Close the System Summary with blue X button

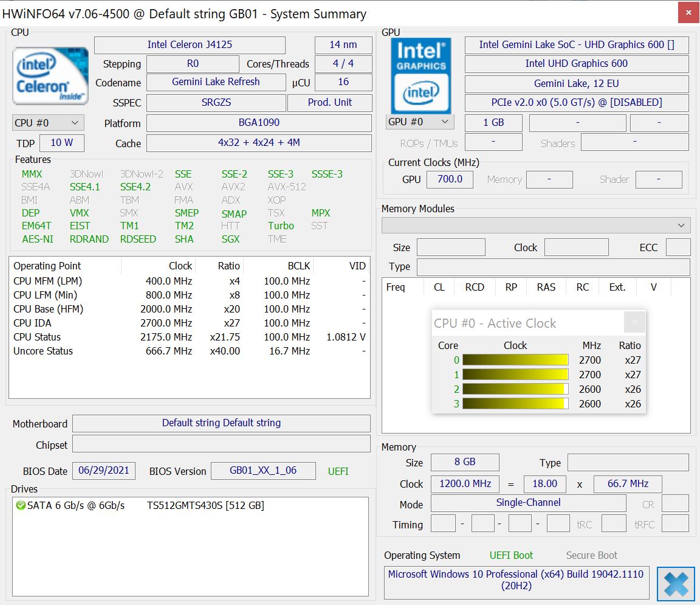(676, 584)
